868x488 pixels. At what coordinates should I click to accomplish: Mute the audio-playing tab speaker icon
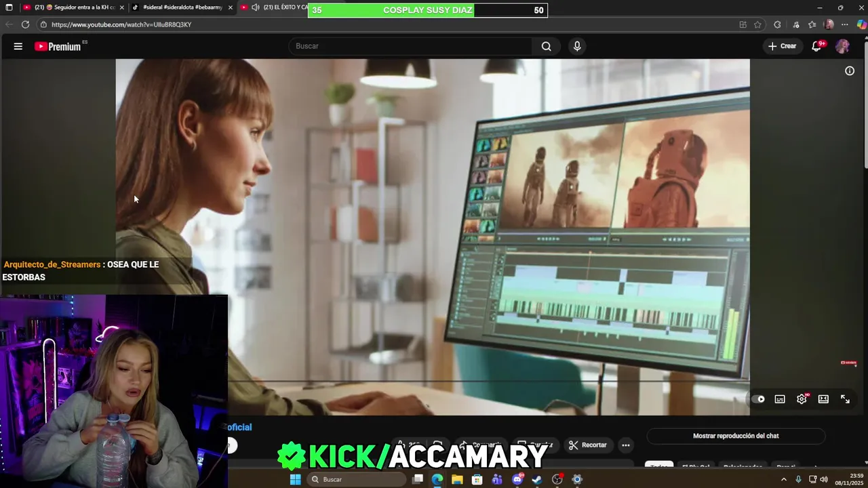click(256, 7)
